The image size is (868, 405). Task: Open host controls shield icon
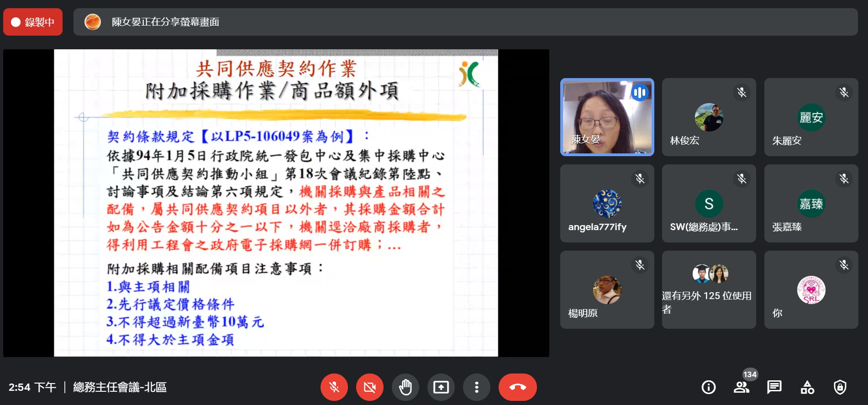pyautogui.click(x=840, y=387)
